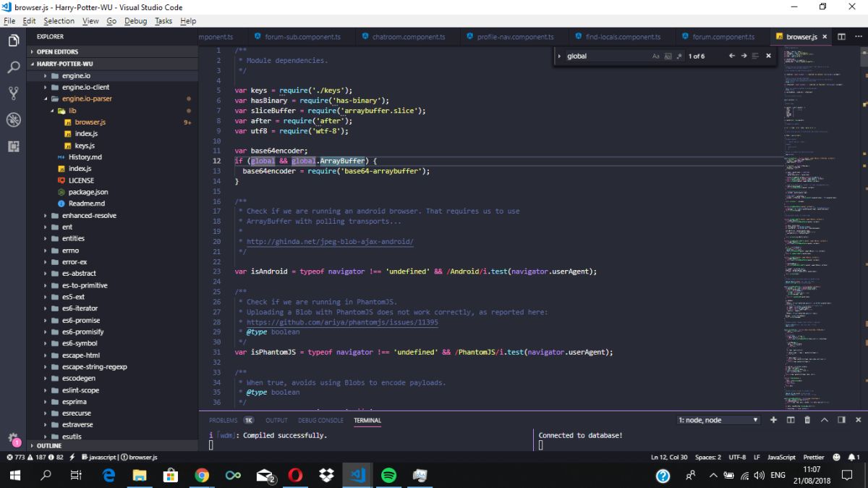The width and height of the screenshot is (868, 488).
Task: Split the terminal
Action: [791, 420]
